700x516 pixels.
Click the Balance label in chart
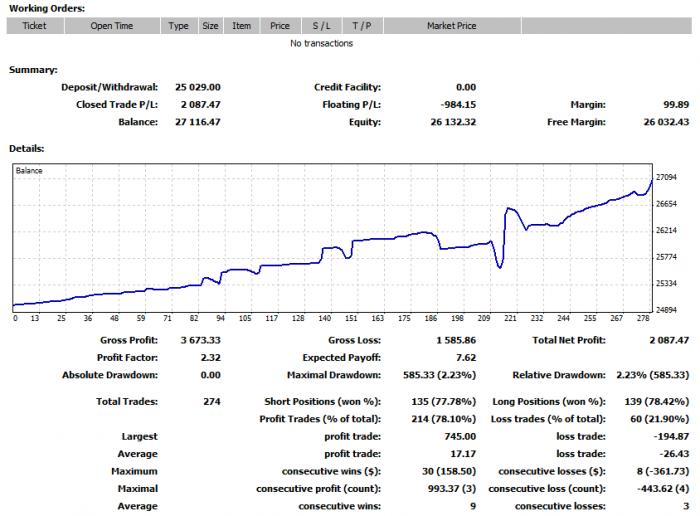click(x=29, y=171)
